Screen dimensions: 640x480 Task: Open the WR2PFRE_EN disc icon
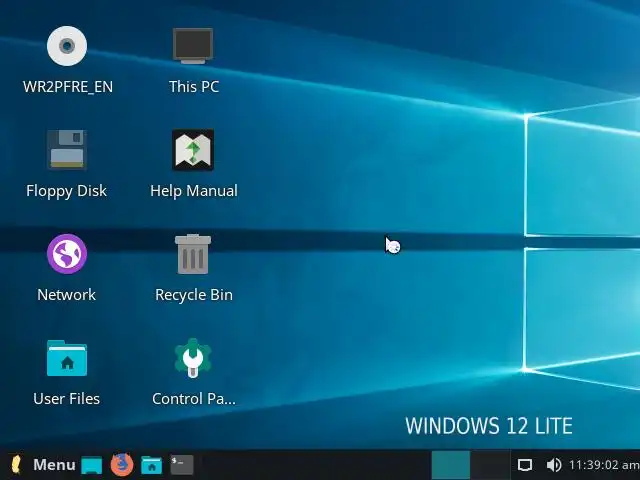coord(67,46)
